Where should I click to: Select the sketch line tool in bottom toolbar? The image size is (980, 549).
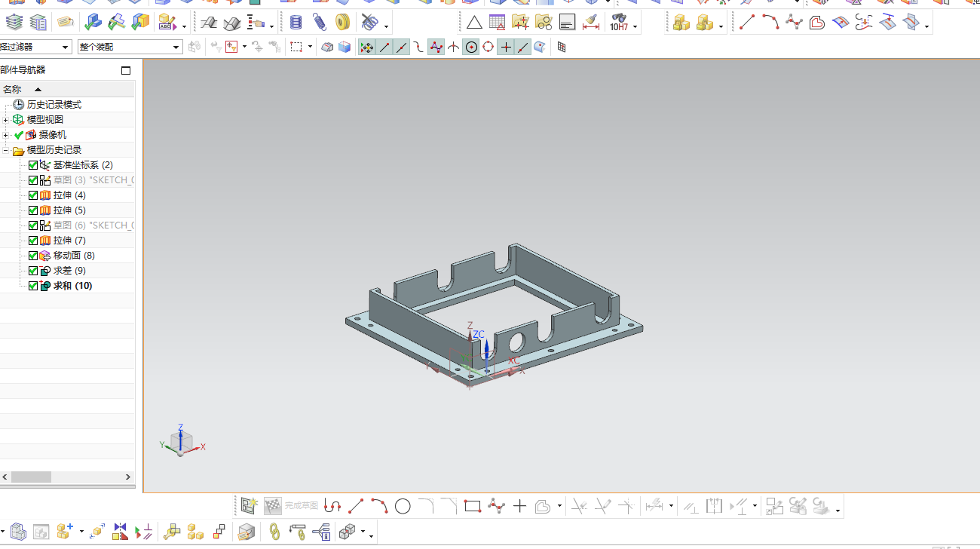(356, 506)
